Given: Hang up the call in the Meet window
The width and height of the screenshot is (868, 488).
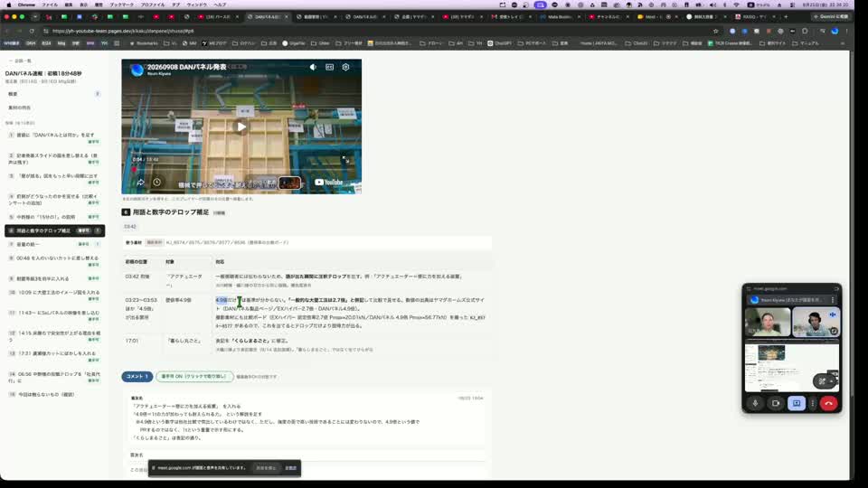Looking at the screenshot, I should point(829,403).
